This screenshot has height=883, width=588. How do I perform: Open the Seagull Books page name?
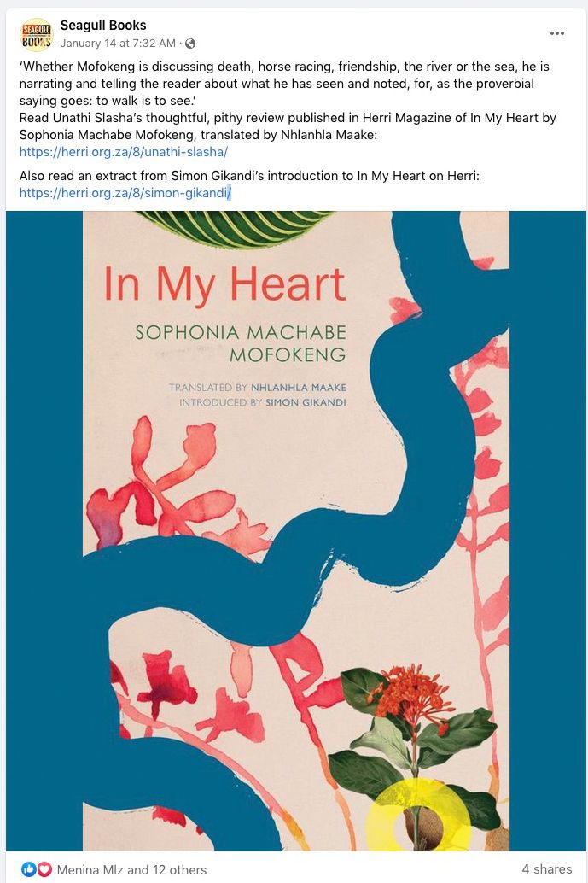point(103,26)
